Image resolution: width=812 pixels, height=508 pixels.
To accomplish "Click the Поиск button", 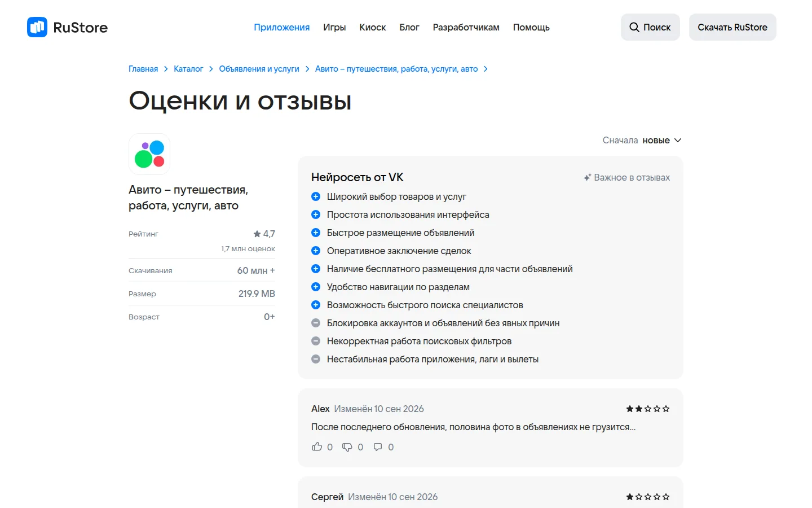I will (x=650, y=27).
